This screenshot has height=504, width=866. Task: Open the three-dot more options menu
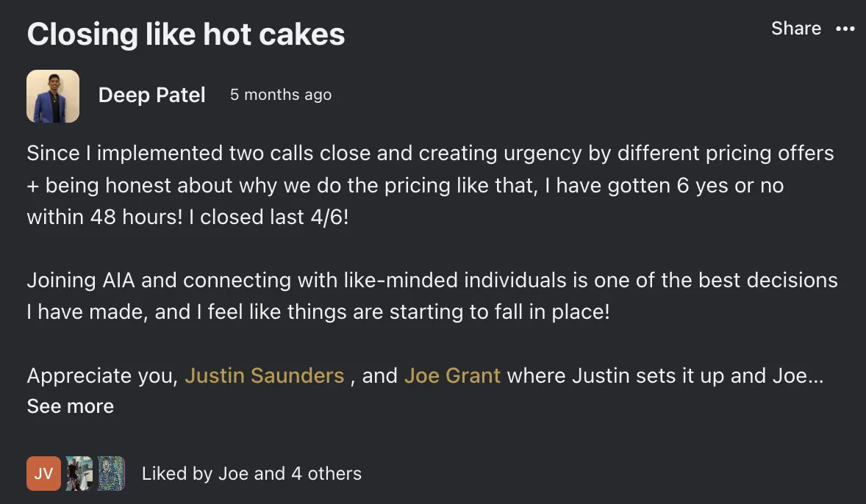(x=845, y=29)
